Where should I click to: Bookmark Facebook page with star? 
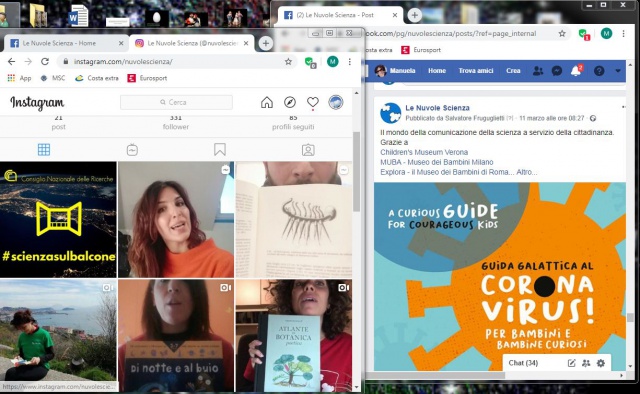pyautogui.click(x=562, y=33)
